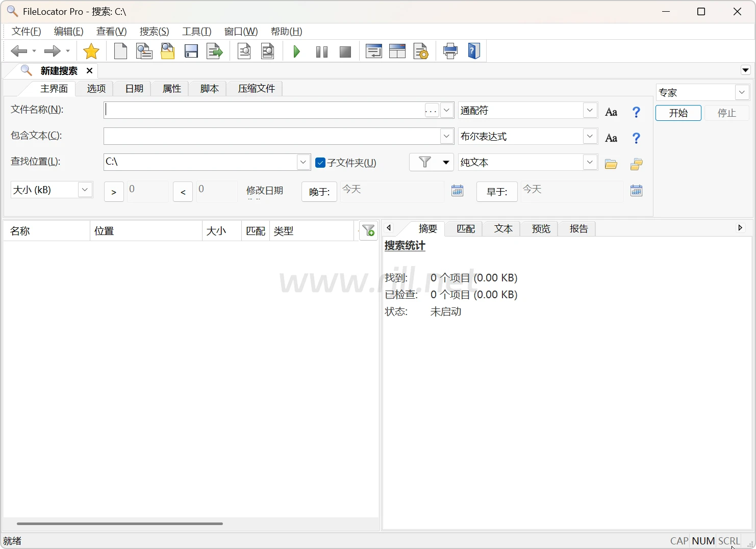The height and width of the screenshot is (549, 756).
Task: Click the browse folder icon beside 纯文本
Action: tap(611, 164)
